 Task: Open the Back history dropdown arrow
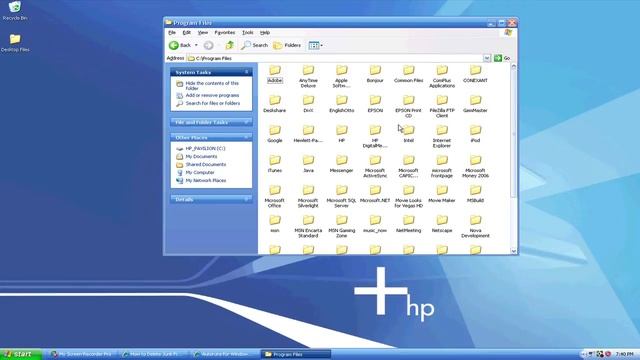[196, 45]
